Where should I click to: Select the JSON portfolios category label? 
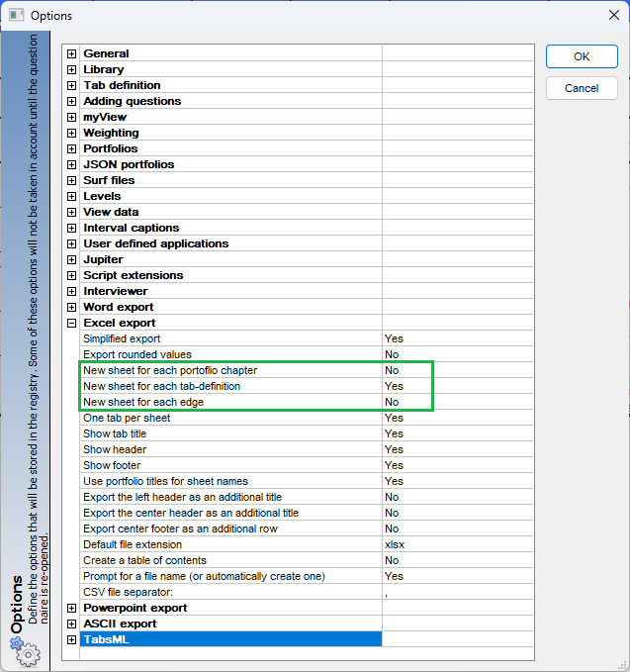[129, 164]
